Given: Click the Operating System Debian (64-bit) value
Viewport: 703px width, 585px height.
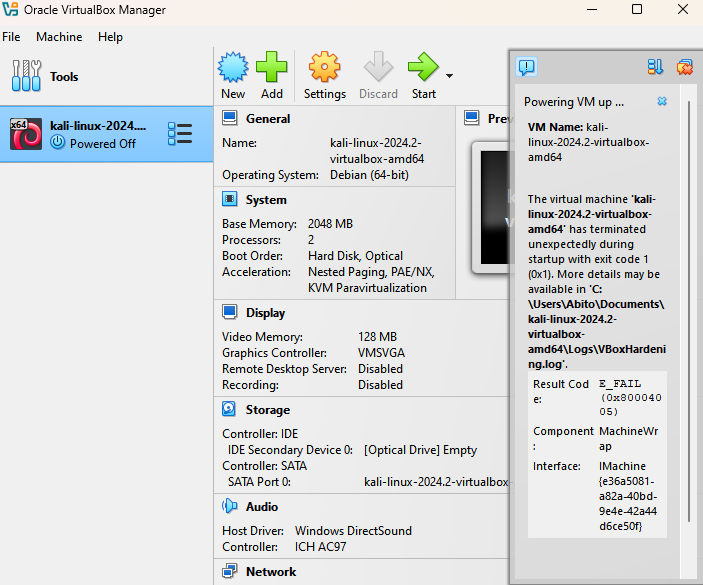Looking at the screenshot, I should [x=369, y=175].
